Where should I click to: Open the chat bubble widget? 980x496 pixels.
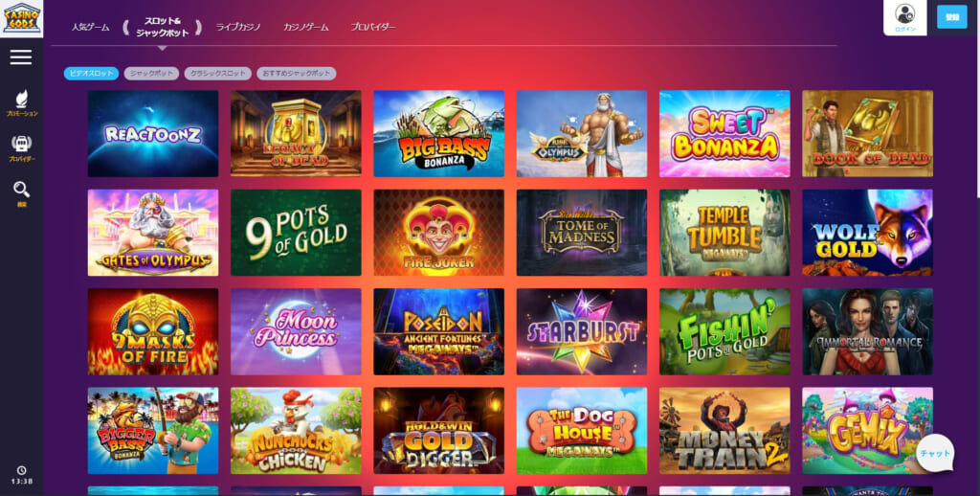tap(935, 453)
